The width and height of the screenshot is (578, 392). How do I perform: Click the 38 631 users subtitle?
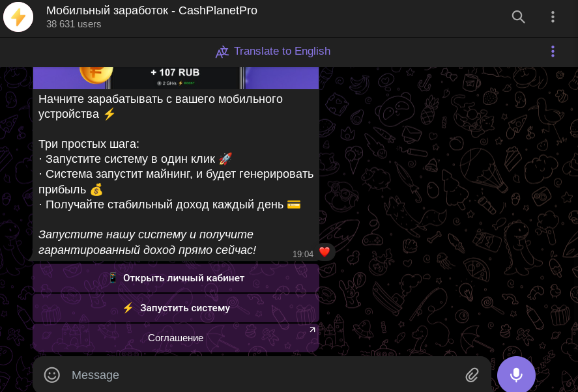point(74,24)
